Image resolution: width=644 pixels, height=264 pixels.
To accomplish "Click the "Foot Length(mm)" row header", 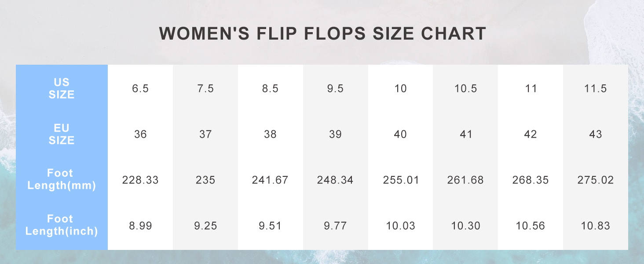I will (x=62, y=180).
